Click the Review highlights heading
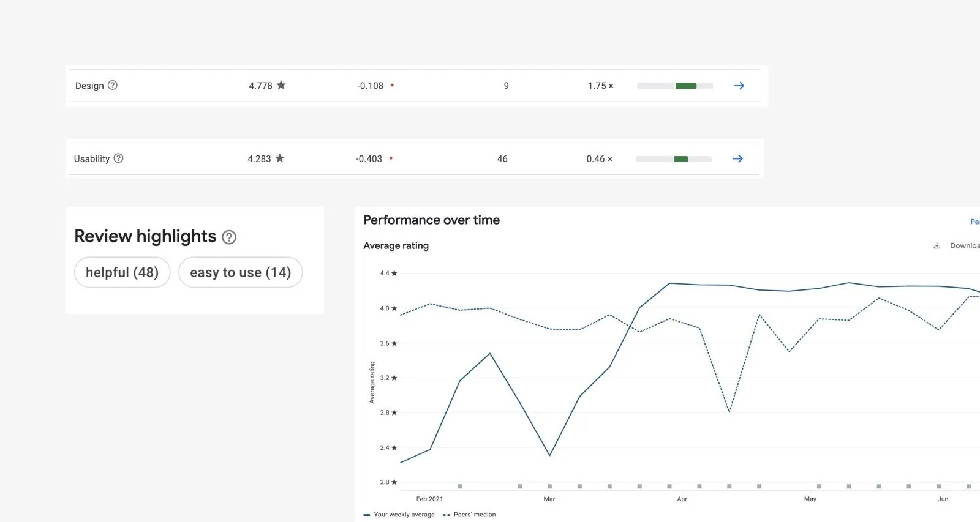Viewport: 980px width, 522px height. [145, 237]
